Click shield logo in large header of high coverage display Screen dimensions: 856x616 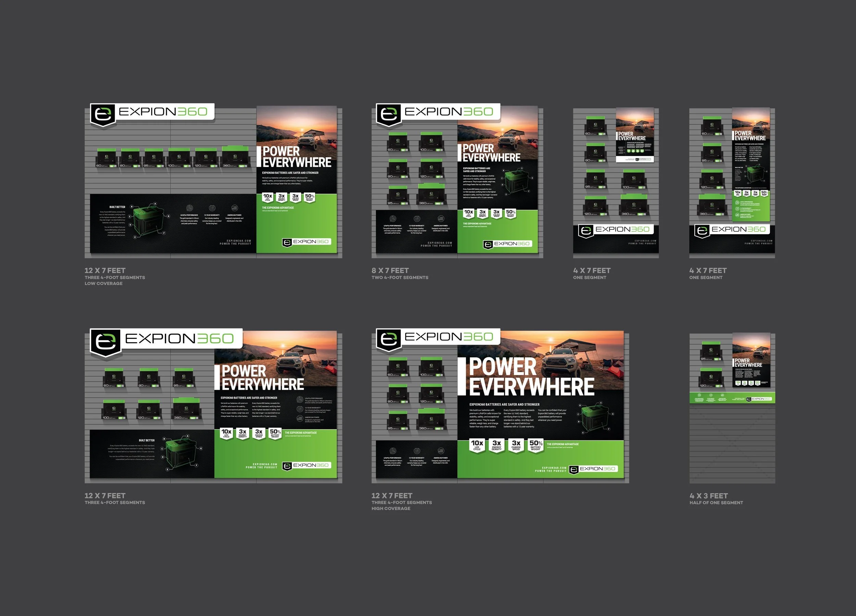tap(388, 339)
